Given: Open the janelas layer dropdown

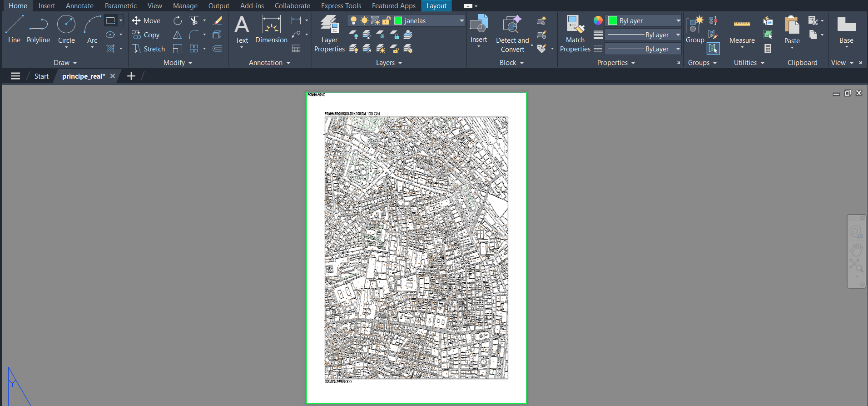Looking at the screenshot, I should [461, 20].
